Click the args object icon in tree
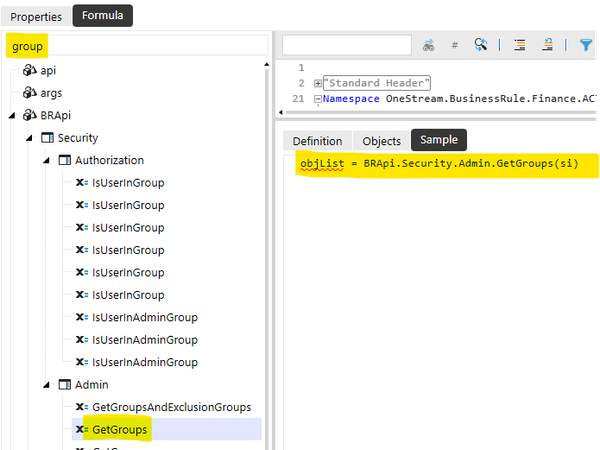Viewport: 600px width, 450px height. point(29,92)
